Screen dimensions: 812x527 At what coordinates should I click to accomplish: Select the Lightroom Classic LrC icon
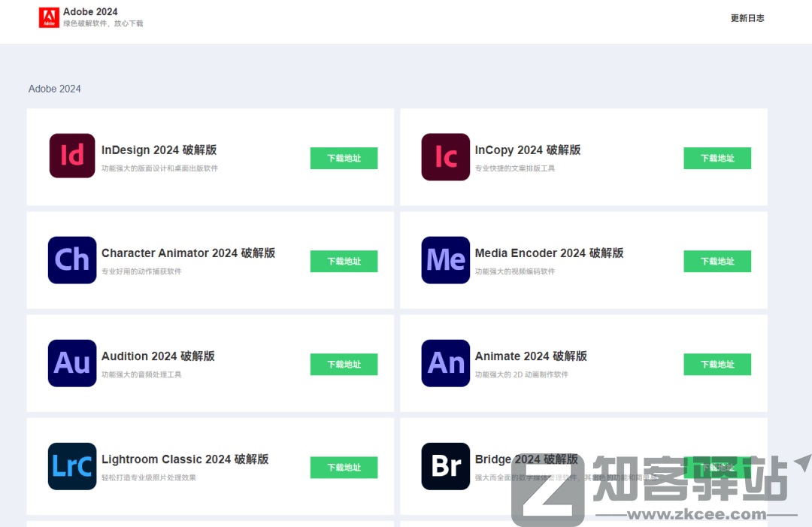pyautogui.click(x=72, y=466)
